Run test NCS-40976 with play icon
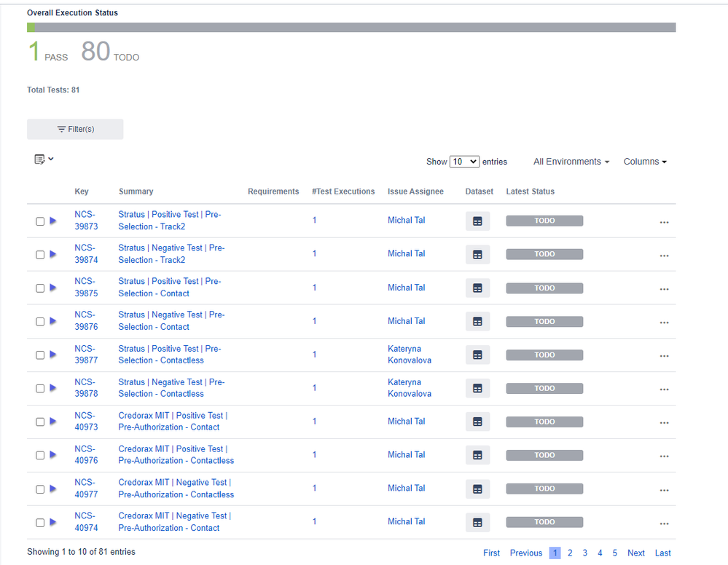The width and height of the screenshot is (728, 565). (x=53, y=454)
